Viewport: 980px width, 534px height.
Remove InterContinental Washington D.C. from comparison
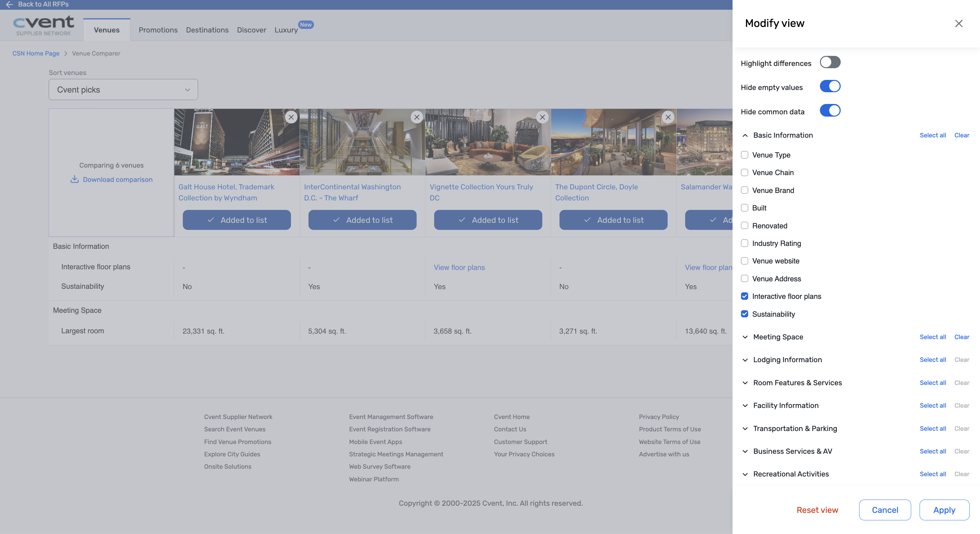tap(417, 117)
